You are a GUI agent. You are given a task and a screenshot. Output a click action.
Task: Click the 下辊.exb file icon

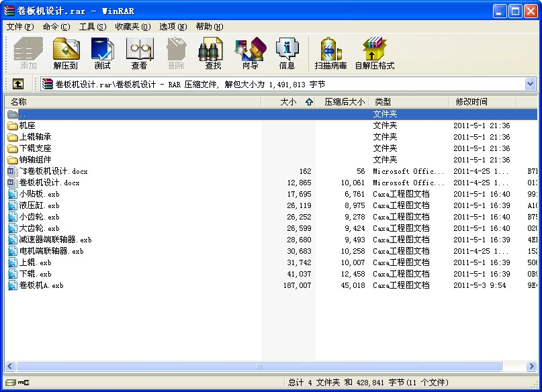pos(13,274)
